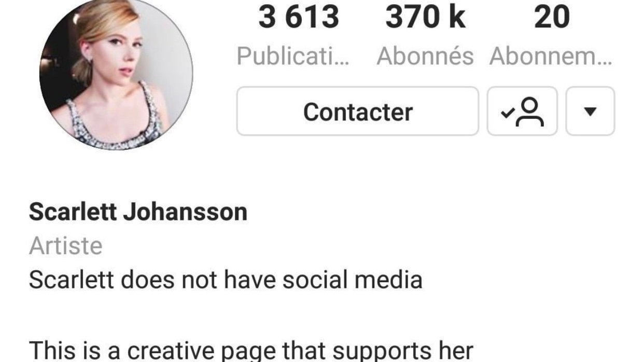Click the Contacter button
This screenshot has width=644, height=362.
click(358, 112)
